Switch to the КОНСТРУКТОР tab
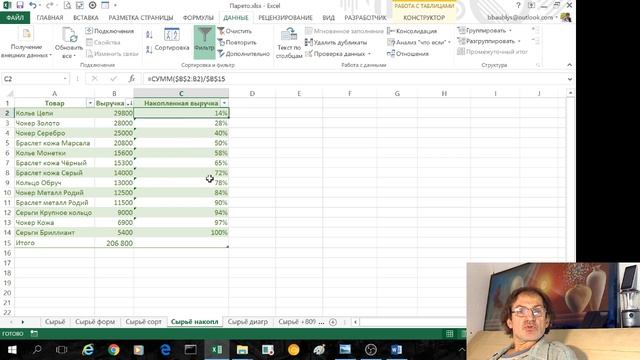The width and height of the screenshot is (640, 360). coord(424,18)
